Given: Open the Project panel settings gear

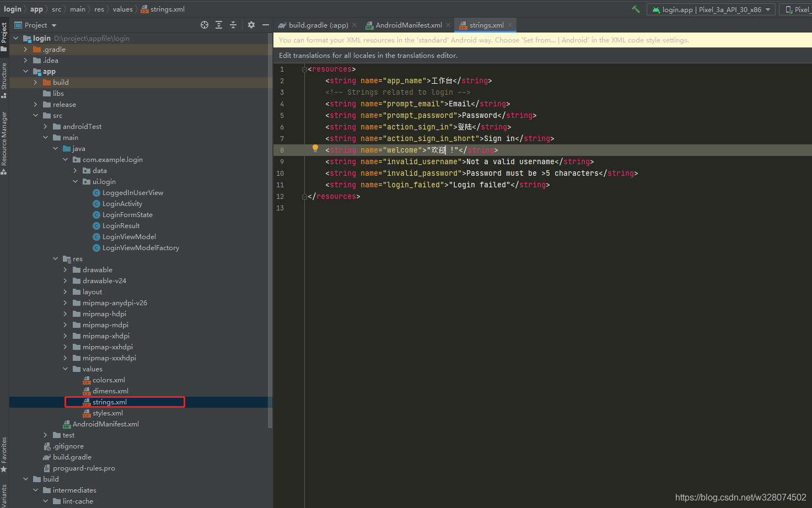Looking at the screenshot, I should point(251,25).
